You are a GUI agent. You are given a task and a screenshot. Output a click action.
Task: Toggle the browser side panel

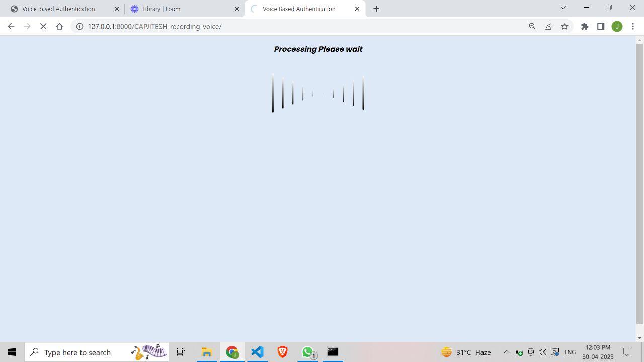(x=601, y=26)
